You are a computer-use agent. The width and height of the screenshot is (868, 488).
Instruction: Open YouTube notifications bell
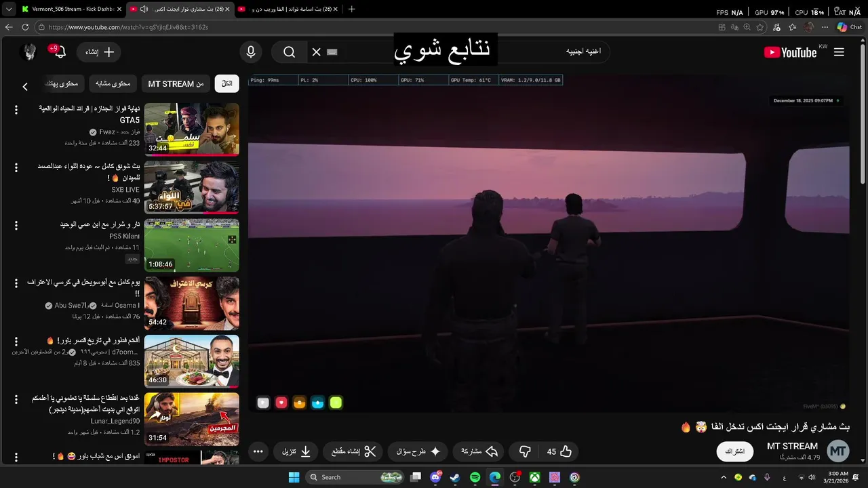(59, 52)
